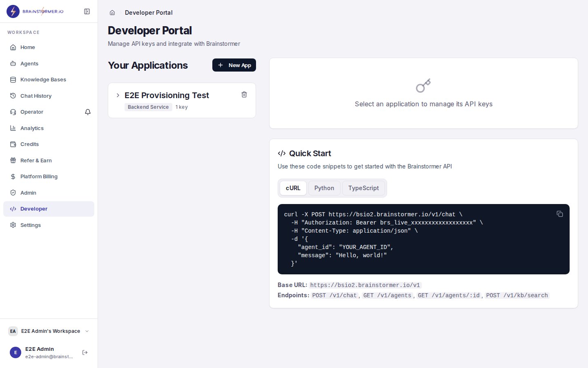
Task: Collapse the sidebar panel icon
Action: point(87,11)
